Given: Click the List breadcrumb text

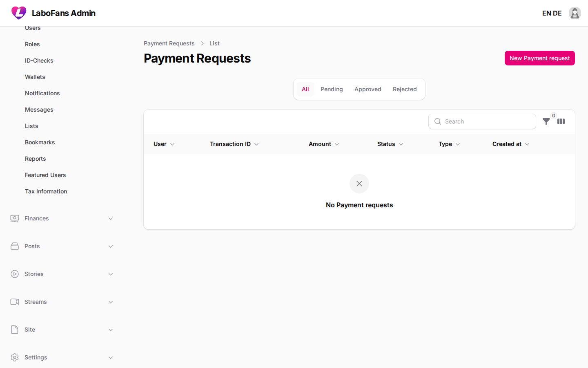Looking at the screenshot, I should (x=214, y=43).
